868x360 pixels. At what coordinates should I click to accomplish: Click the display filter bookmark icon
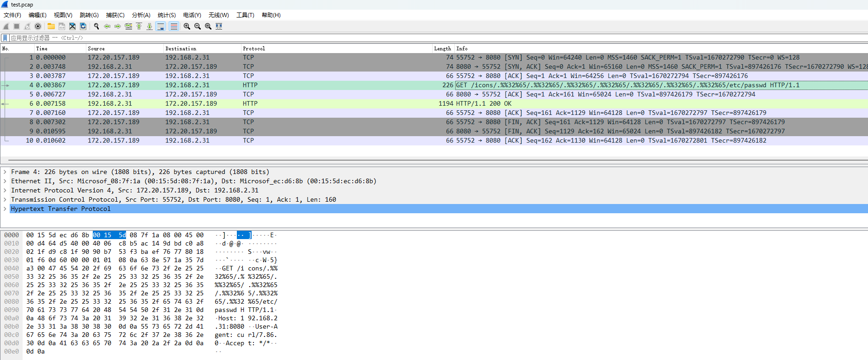5,38
